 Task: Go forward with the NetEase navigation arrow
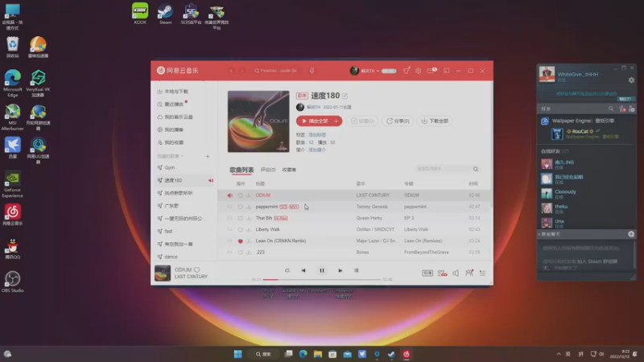(x=243, y=71)
